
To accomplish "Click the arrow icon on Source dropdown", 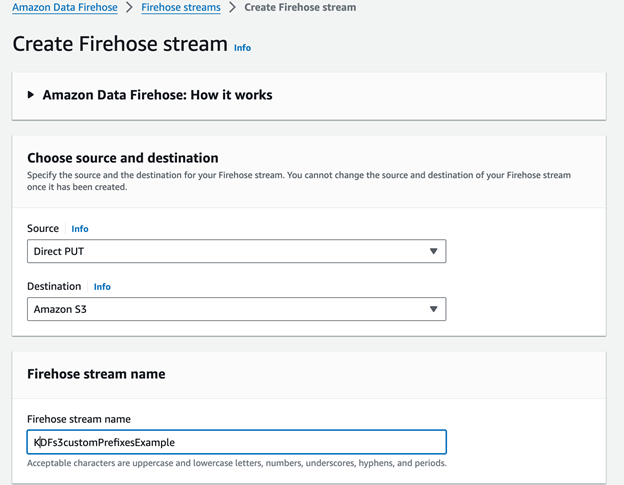I will (433, 251).
